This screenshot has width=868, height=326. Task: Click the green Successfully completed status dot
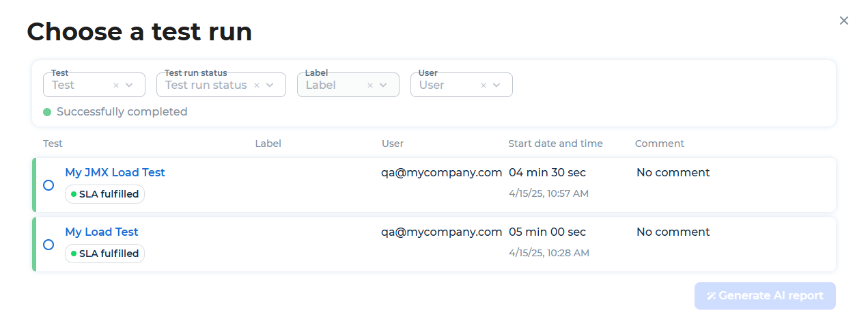[47, 112]
